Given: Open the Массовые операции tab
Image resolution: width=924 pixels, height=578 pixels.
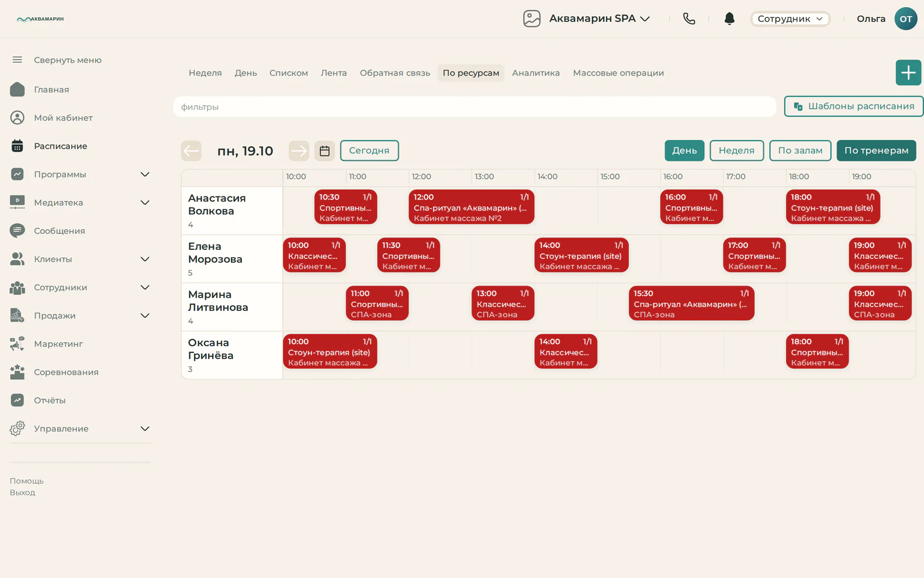Looking at the screenshot, I should (x=619, y=73).
